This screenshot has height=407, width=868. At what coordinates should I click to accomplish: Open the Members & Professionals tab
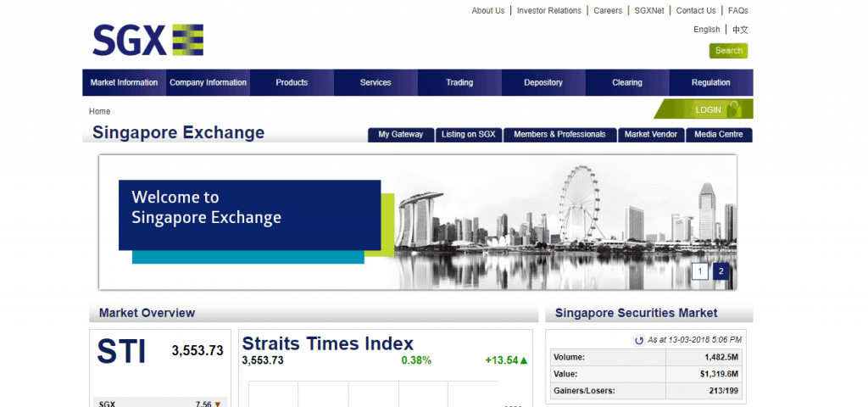click(x=559, y=135)
